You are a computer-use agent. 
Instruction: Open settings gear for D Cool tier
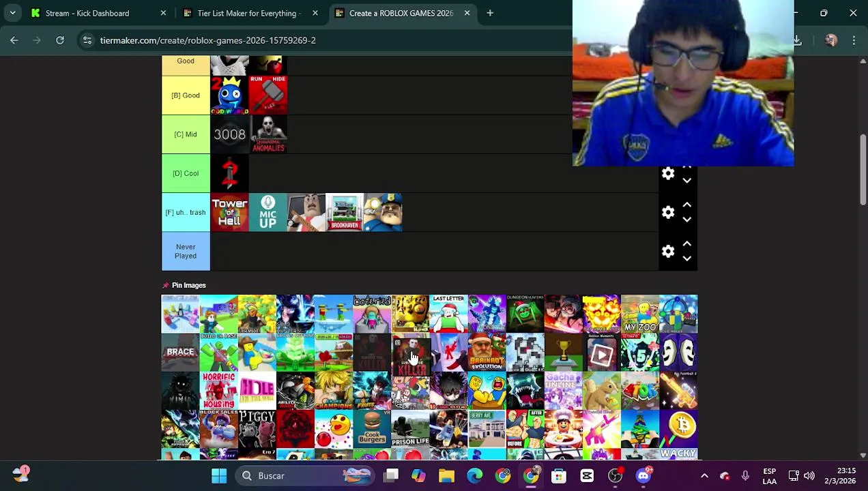pos(668,174)
